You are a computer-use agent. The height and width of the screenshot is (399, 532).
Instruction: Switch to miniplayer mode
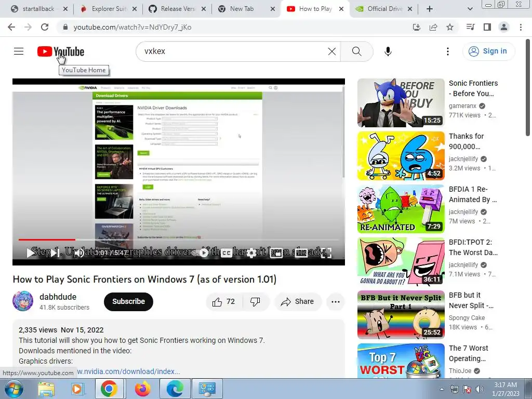pyautogui.click(x=276, y=253)
